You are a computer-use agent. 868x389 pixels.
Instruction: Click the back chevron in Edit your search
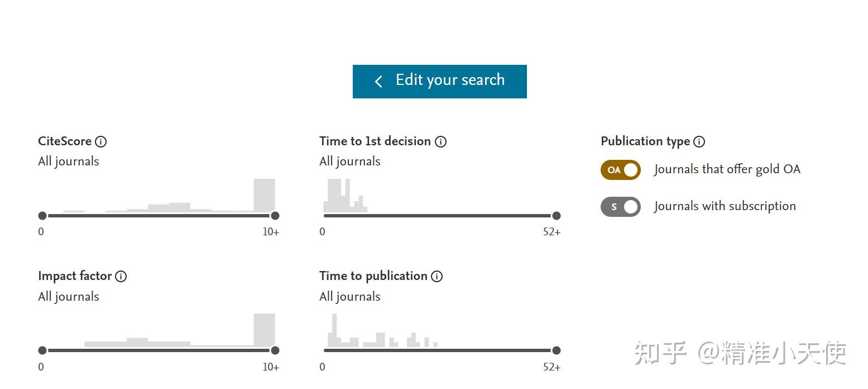click(378, 82)
